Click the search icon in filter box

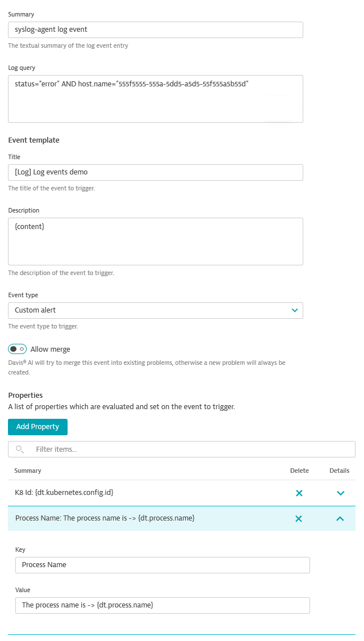pyautogui.click(x=20, y=449)
